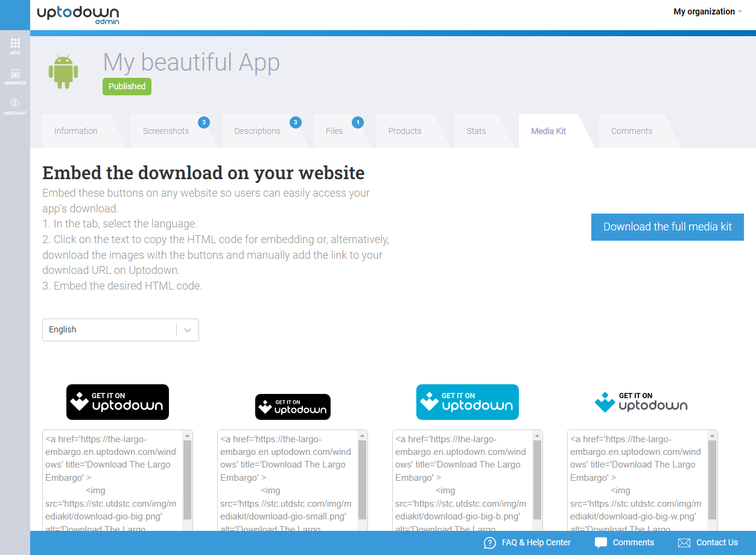This screenshot has width=756, height=555.
Task: Click the Screenshots tab badge showing 3
Action: (204, 122)
